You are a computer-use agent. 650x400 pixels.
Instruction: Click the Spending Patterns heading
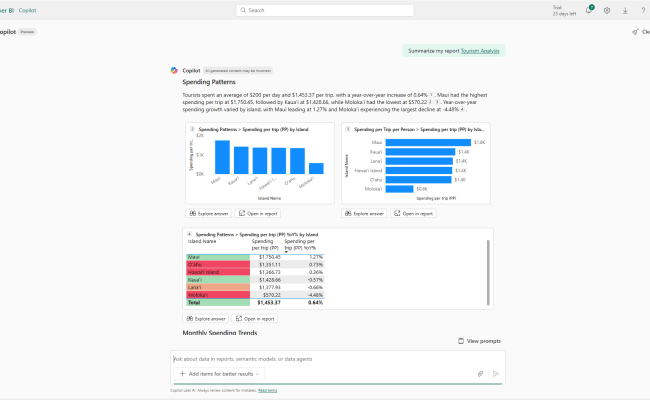tap(209, 82)
